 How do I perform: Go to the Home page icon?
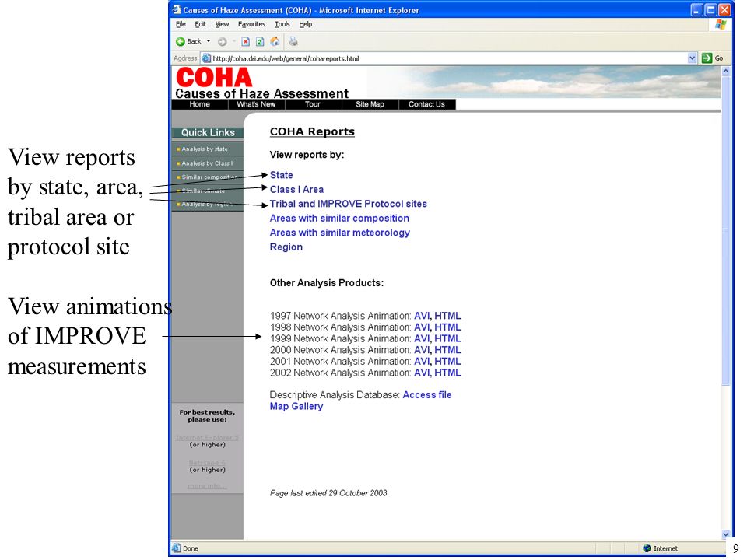pyautogui.click(x=275, y=41)
